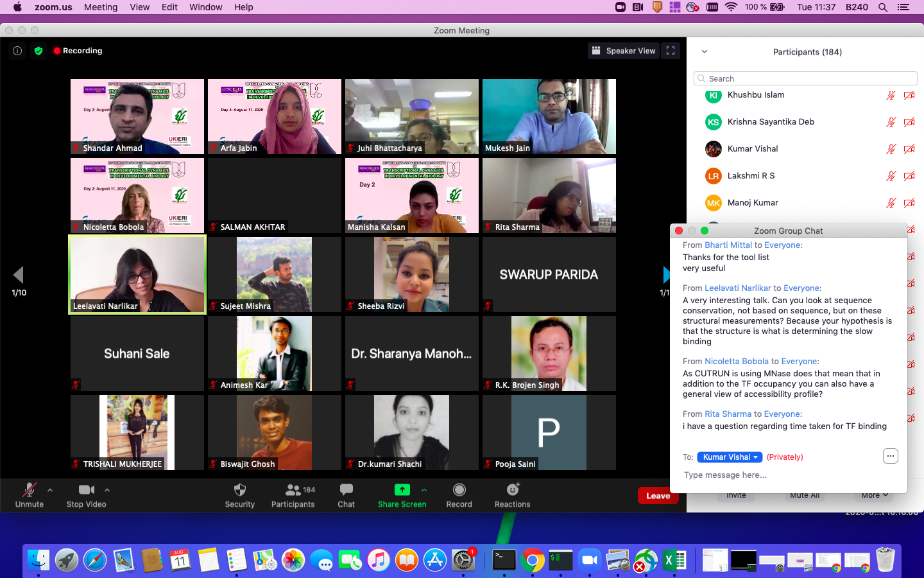Click the red Leave button

click(658, 496)
